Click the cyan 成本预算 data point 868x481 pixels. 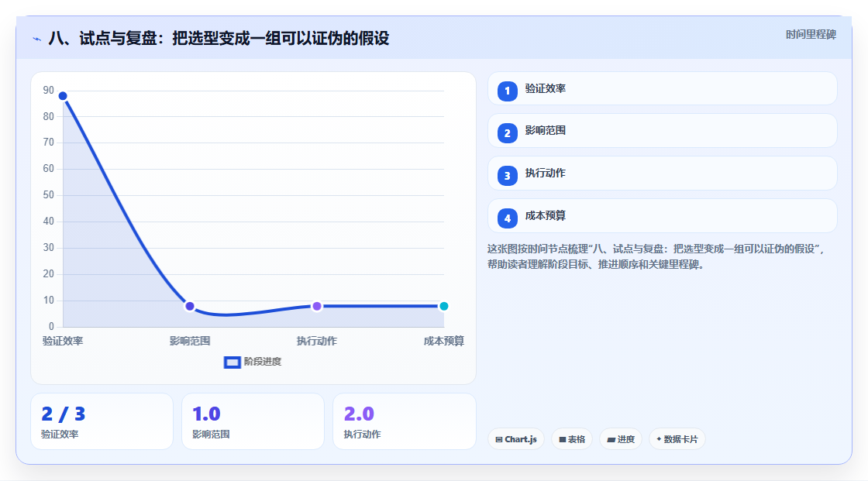point(443,306)
